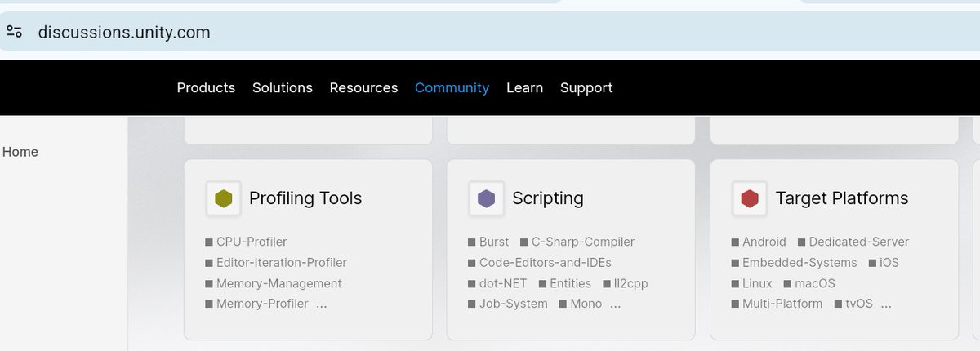Select the macOS tag
This screenshot has width=980, height=351.
tap(809, 284)
